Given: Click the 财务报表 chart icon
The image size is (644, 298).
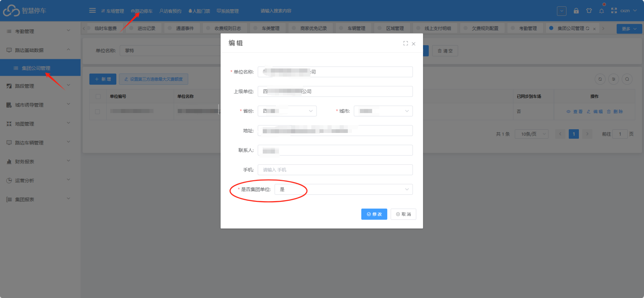Looking at the screenshot, I should [9, 162].
